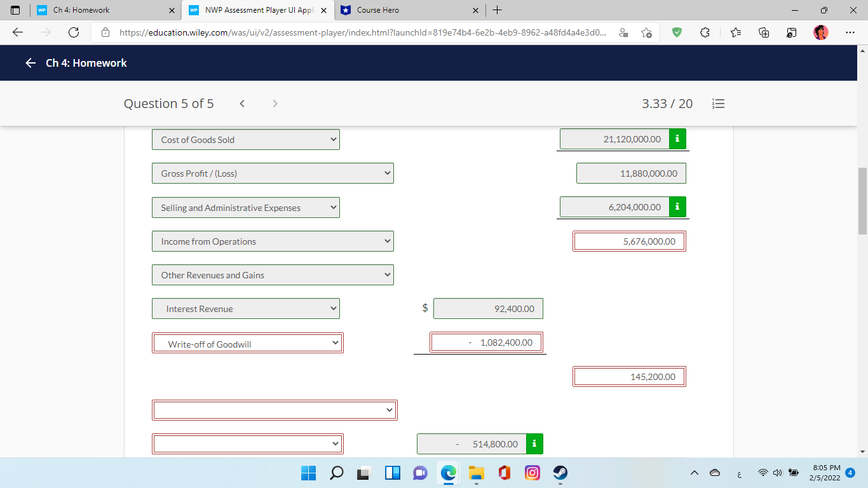Open the system tray overflow arrow
The width and height of the screenshot is (868, 488).
click(x=694, y=473)
